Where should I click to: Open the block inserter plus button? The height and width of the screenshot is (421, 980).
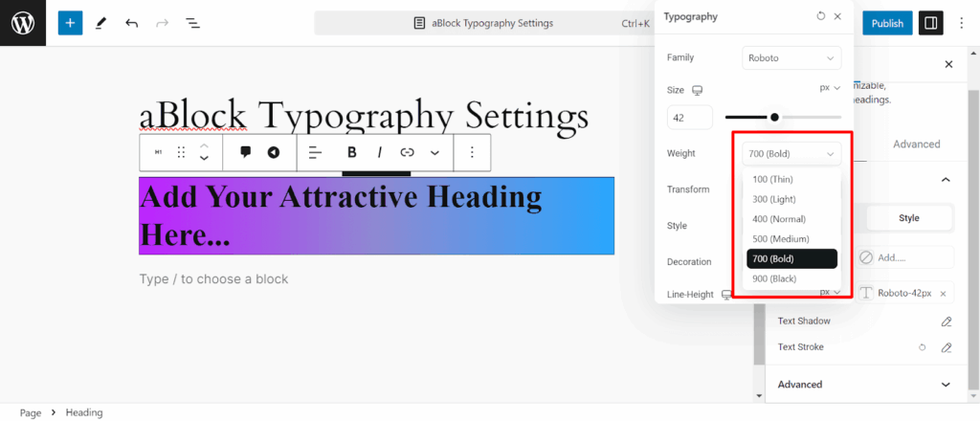pos(70,23)
